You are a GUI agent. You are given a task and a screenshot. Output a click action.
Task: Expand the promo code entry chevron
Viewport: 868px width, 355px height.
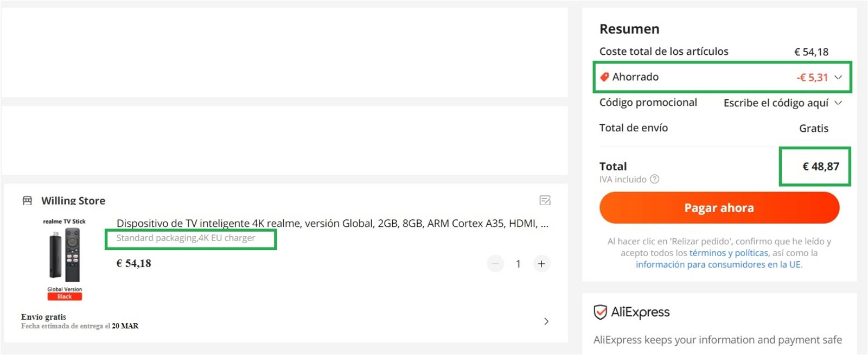point(838,103)
